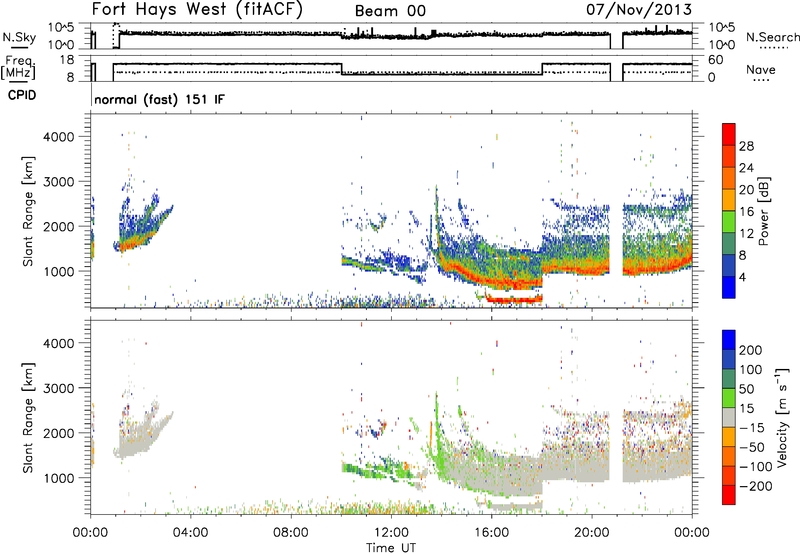This screenshot has height=554, width=800.
Task: Click the '-200' label on Velocity color bar
Action: point(756,486)
